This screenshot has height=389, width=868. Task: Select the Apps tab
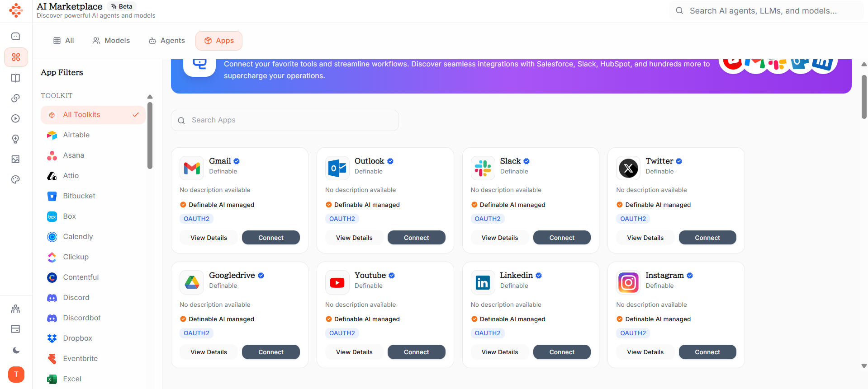[219, 41]
